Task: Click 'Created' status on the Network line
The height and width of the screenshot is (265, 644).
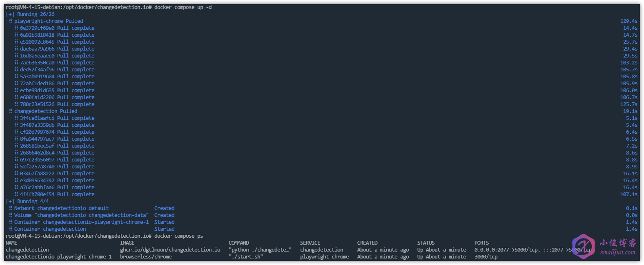Action: (165, 208)
